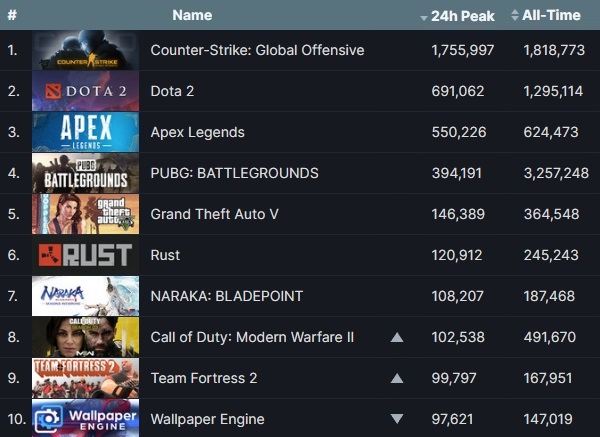Open Call of Duty: Modern Warfare II link

click(x=252, y=337)
